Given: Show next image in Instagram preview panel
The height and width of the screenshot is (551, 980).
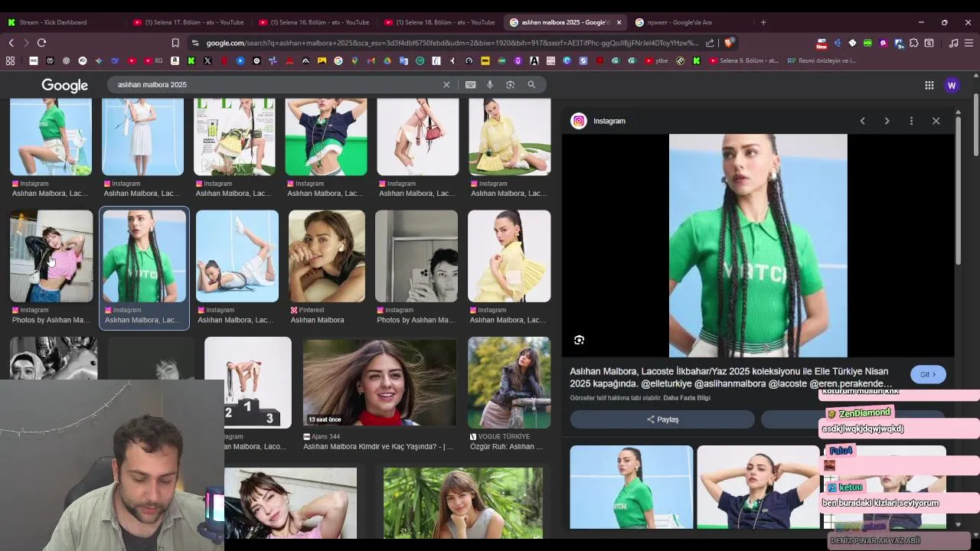Looking at the screenshot, I should pos(887,121).
